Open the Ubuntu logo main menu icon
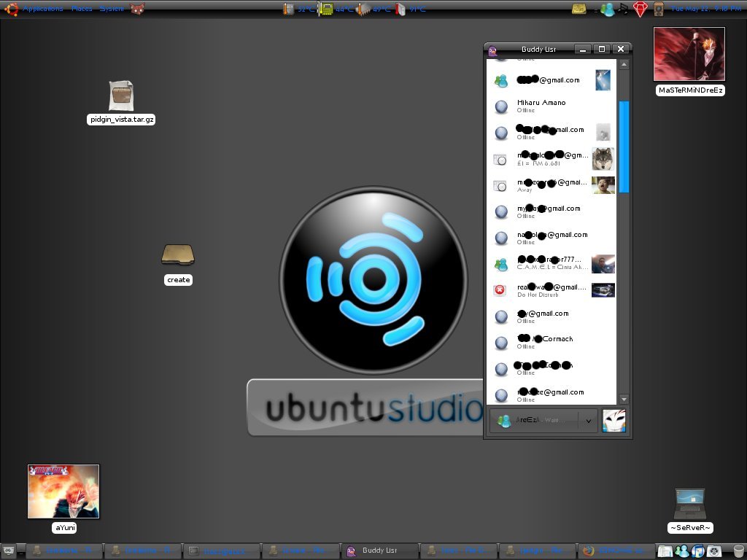Image resolution: width=747 pixels, height=560 pixels. coord(10,9)
